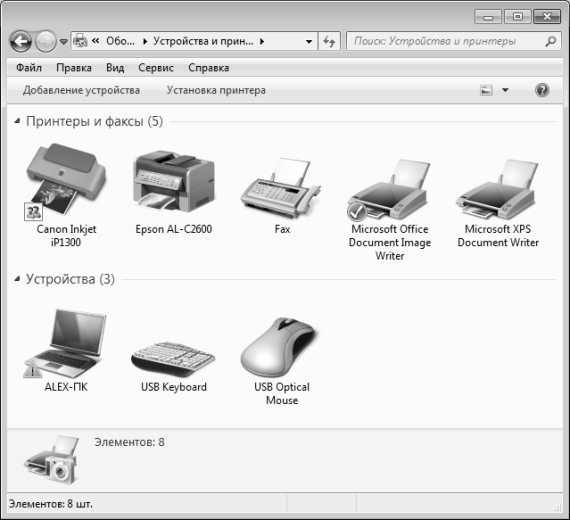Viewport: 570px width, 520px height.
Task: Click Добавление устройства button
Action: pyautogui.click(x=81, y=90)
